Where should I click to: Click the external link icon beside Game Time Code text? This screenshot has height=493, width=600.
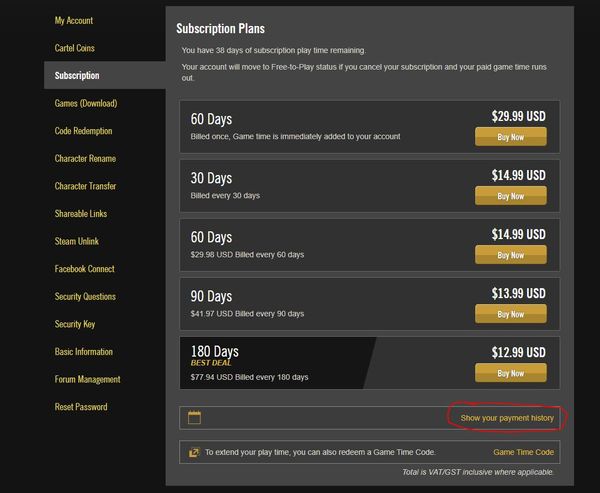pos(194,452)
